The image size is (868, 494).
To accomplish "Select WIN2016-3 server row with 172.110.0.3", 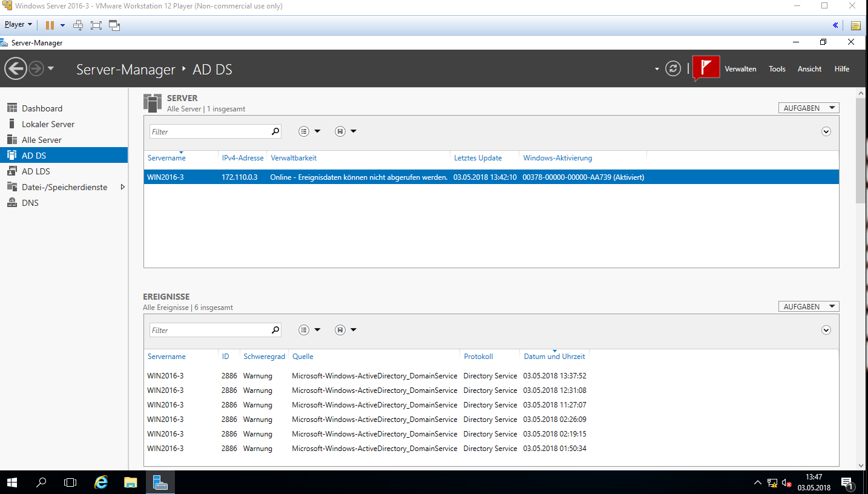I will click(491, 177).
